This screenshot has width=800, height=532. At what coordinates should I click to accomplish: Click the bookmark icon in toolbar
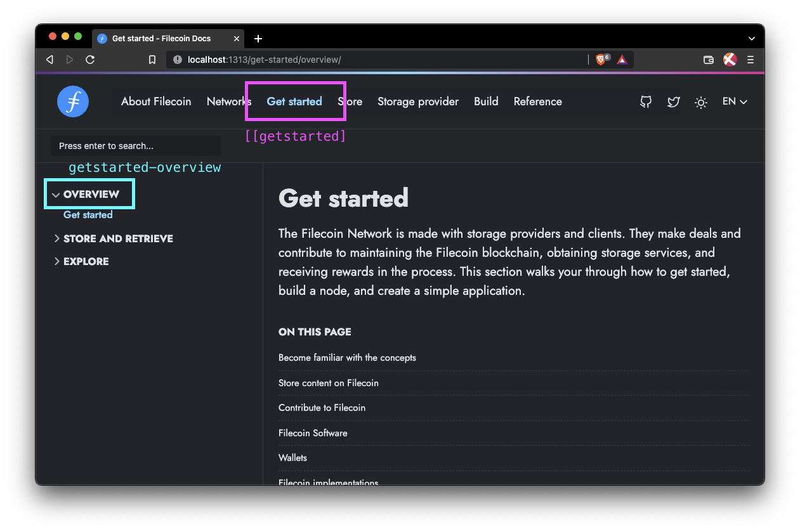click(x=152, y=60)
